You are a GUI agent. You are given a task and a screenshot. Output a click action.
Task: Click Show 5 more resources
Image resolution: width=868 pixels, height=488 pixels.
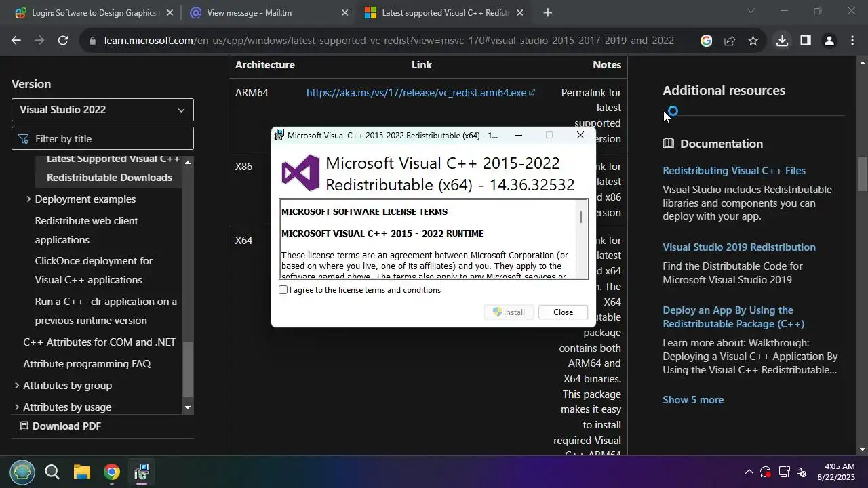tap(693, 400)
